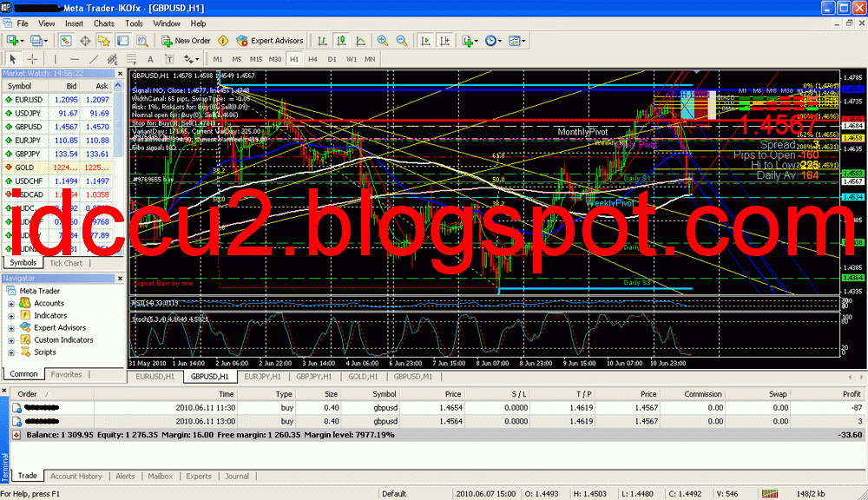This screenshot has width=868, height=500.
Task: Open the Account History terminal tab
Action: 76,477
